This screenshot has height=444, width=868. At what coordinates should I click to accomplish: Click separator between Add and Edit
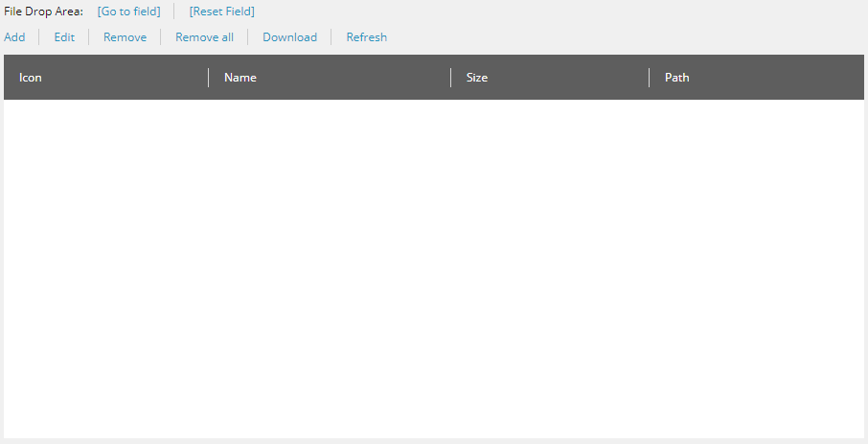[39, 37]
